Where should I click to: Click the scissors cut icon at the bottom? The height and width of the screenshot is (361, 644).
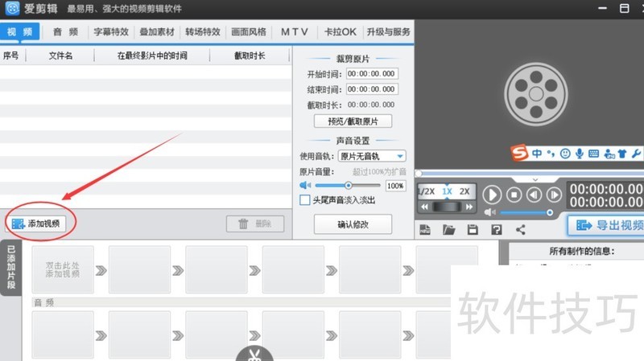[x=254, y=354]
